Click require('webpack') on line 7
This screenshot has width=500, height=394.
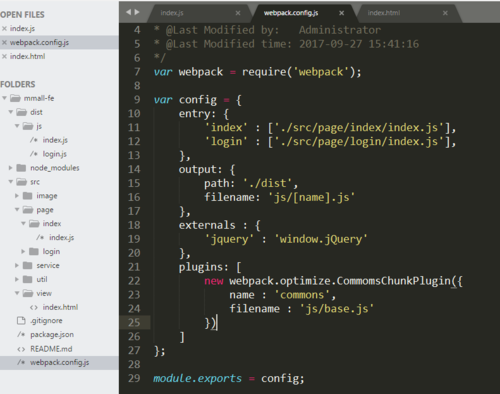point(299,72)
